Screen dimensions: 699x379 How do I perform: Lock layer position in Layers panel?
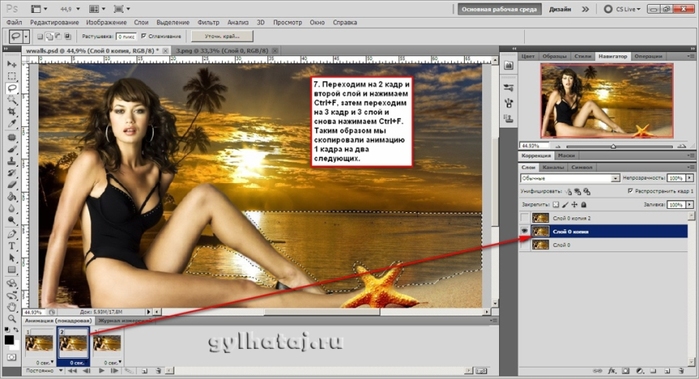[x=574, y=205]
